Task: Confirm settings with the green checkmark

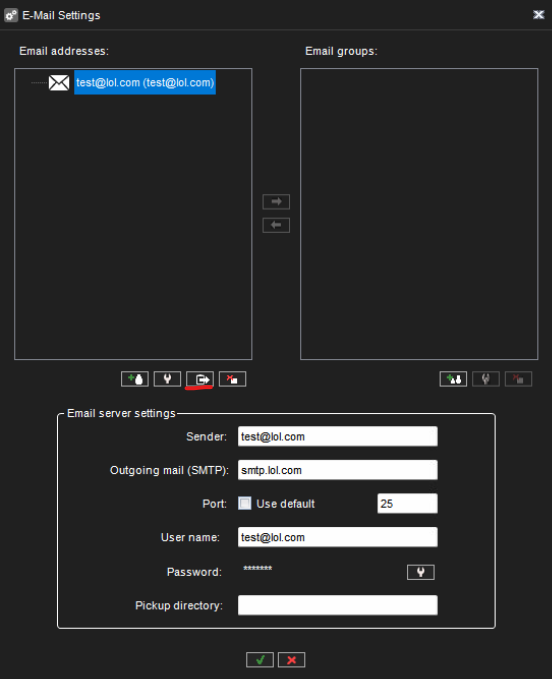Action: click(x=260, y=660)
